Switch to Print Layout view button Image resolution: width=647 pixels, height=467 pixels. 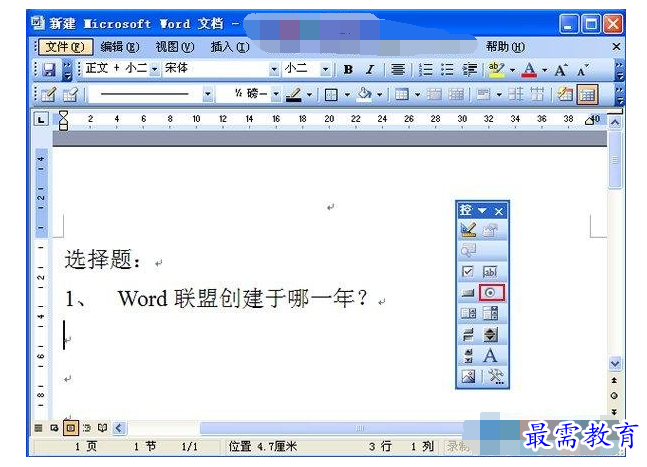(71, 428)
